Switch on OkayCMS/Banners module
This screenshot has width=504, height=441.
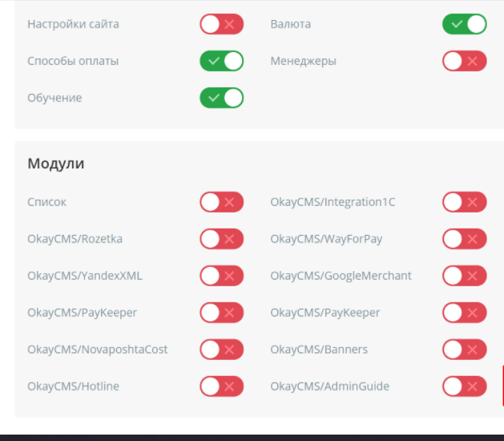tap(464, 350)
